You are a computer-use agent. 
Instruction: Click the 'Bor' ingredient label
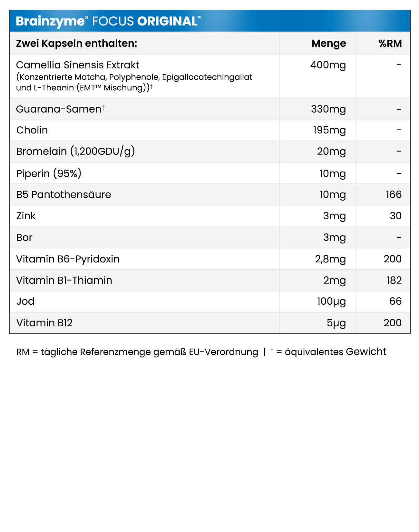point(24,237)
